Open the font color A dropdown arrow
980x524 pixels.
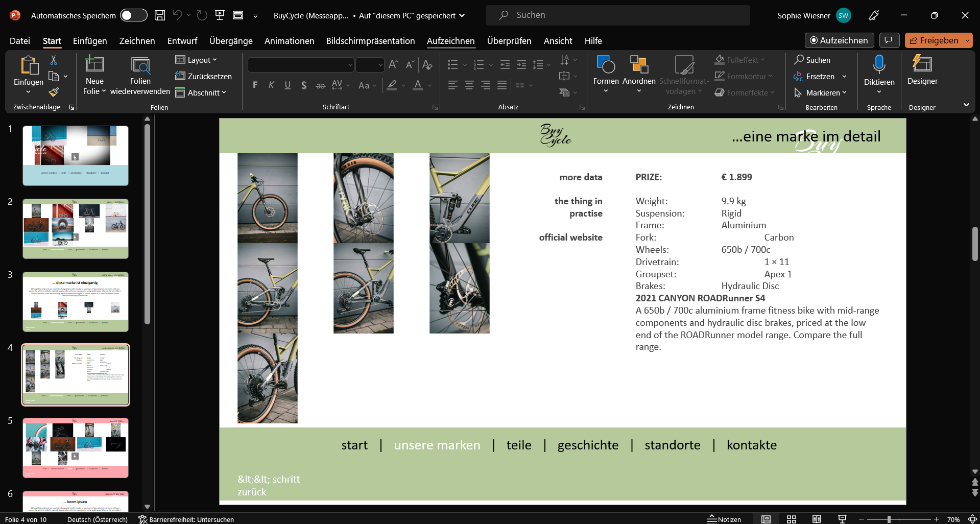pyautogui.click(x=430, y=85)
